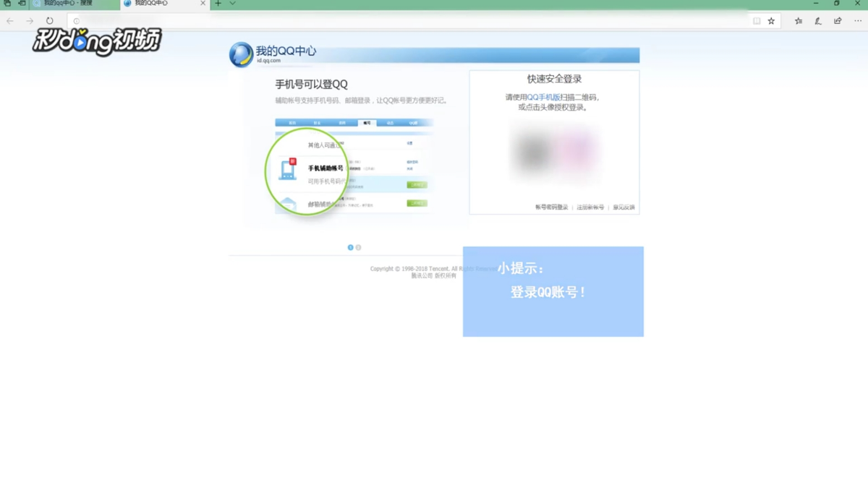
Task: Select the second carousel slide dot
Action: point(358,247)
